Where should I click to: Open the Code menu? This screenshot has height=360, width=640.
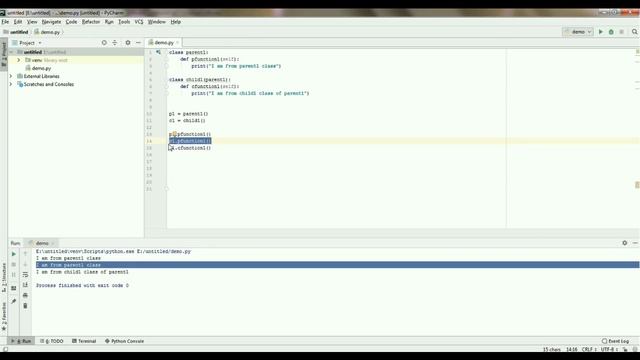click(x=71, y=22)
